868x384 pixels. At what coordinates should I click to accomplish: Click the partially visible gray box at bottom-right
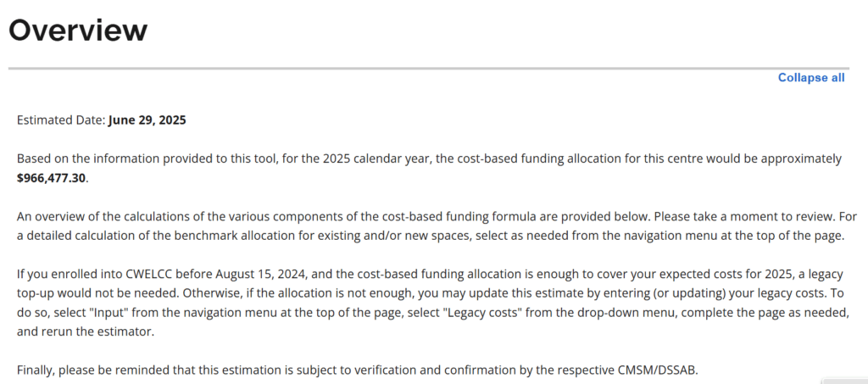click(x=845, y=380)
